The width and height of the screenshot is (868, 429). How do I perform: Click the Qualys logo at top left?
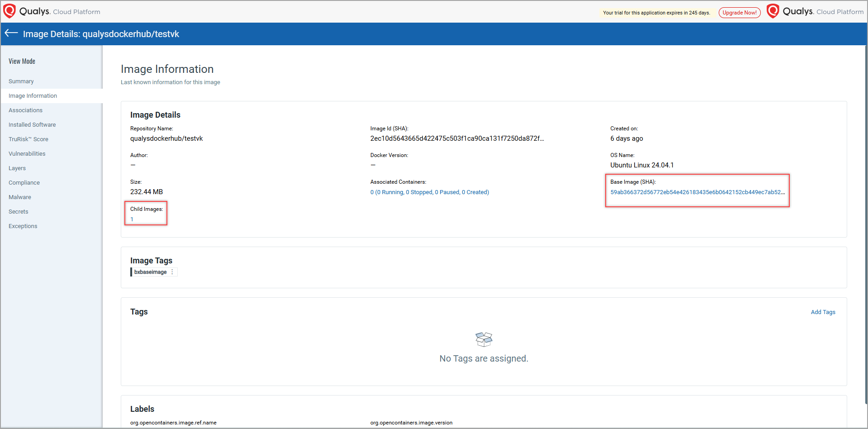coord(9,11)
